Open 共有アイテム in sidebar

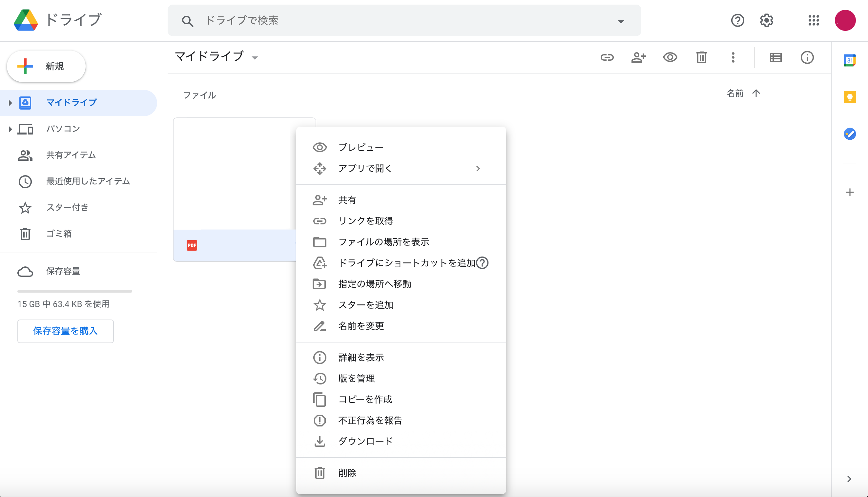[78, 155]
